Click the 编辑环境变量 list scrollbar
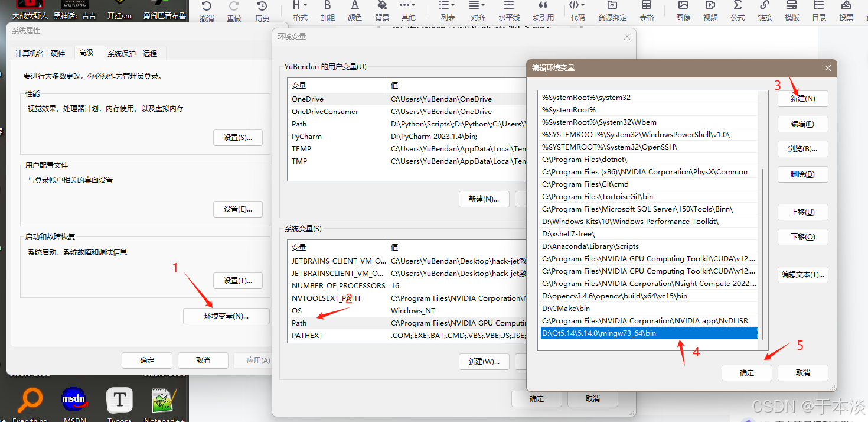868x422 pixels. click(763, 254)
